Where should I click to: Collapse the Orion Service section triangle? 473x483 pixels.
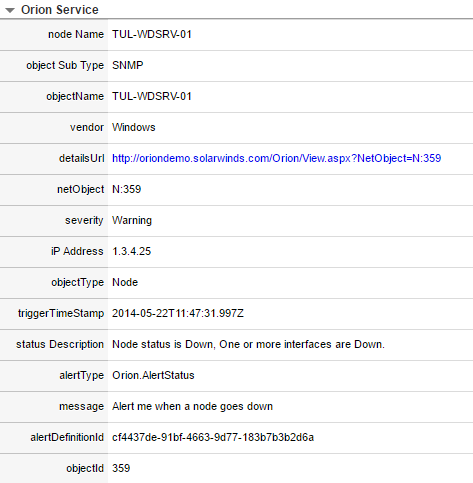point(10,10)
